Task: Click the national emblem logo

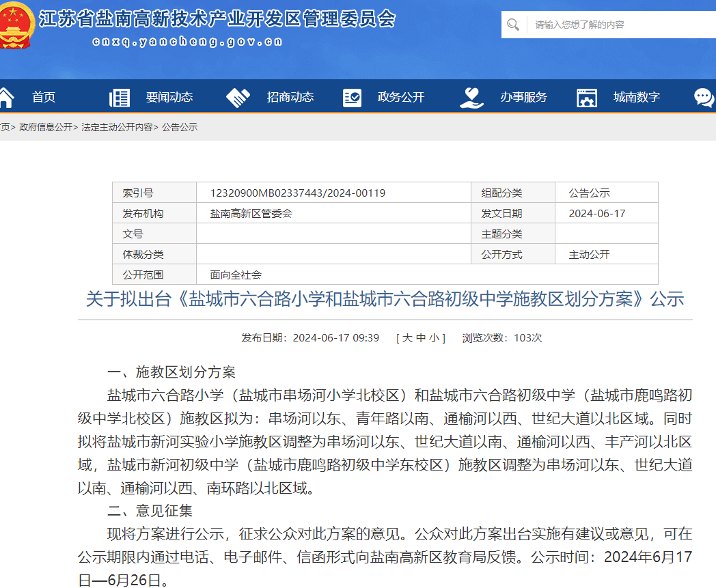Action: (16, 25)
